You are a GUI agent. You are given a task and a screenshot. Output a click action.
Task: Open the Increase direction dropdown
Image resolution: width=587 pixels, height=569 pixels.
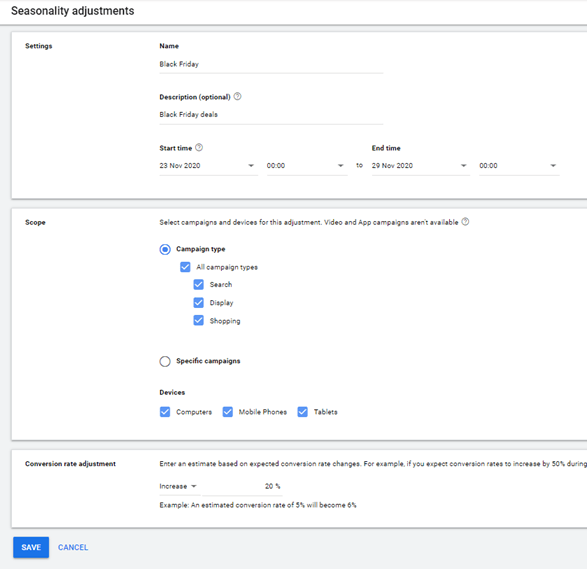(179, 486)
